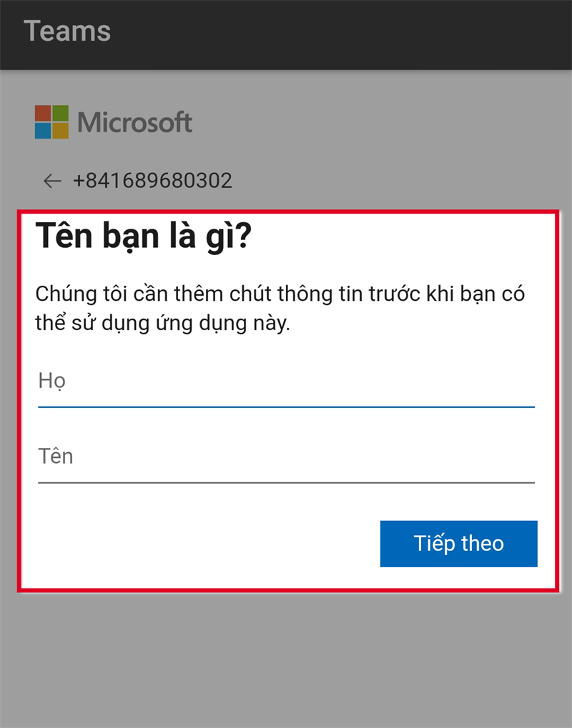Submit the name form via Tiếp theo
This screenshot has width=572, height=728.
(x=458, y=544)
